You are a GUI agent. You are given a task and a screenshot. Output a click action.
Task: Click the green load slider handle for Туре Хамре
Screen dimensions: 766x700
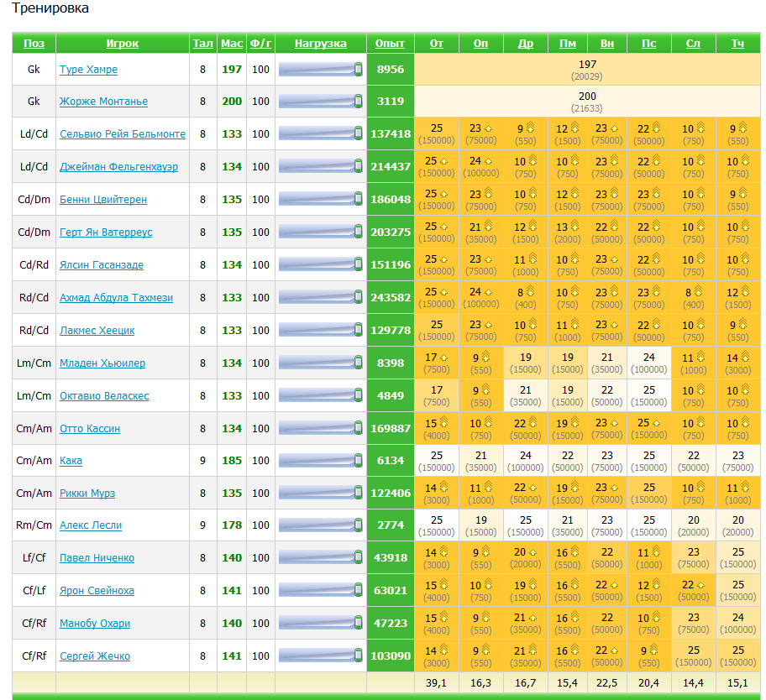358,70
